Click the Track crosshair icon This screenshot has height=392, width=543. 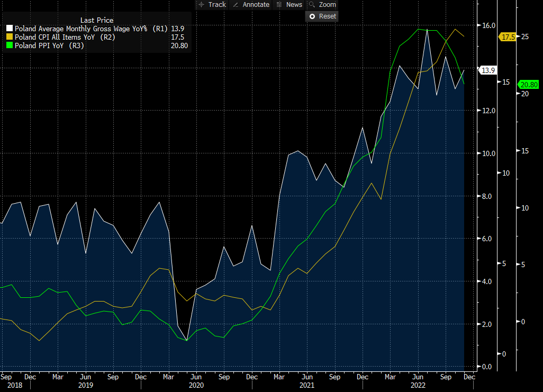click(201, 5)
